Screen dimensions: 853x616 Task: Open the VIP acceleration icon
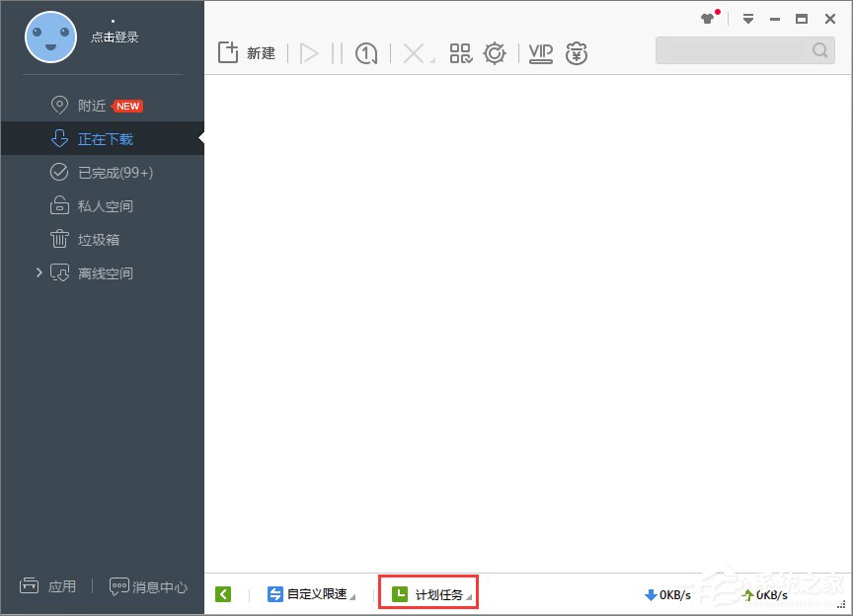click(539, 53)
